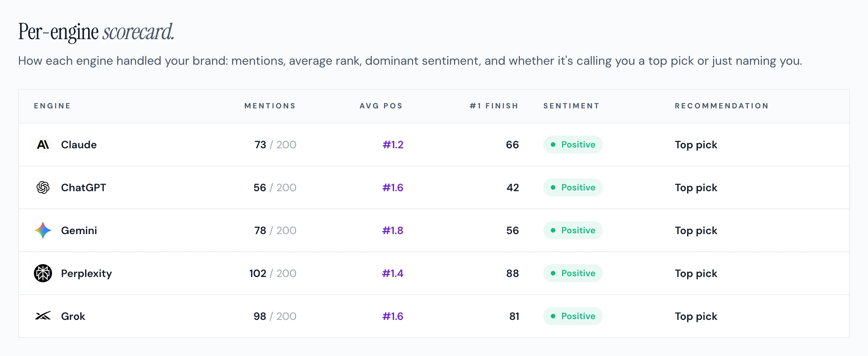Click Top pick in the Grok row
The height and width of the screenshot is (356, 868).
coord(696,316)
